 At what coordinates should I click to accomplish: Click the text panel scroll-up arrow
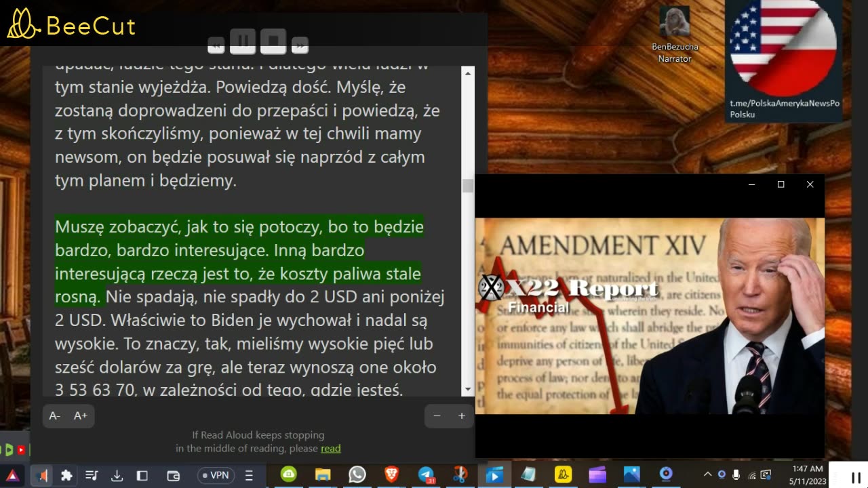coord(468,72)
